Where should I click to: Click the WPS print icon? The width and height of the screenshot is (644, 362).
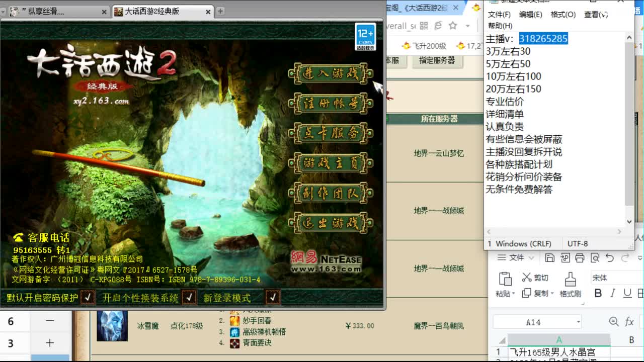tap(580, 258)
